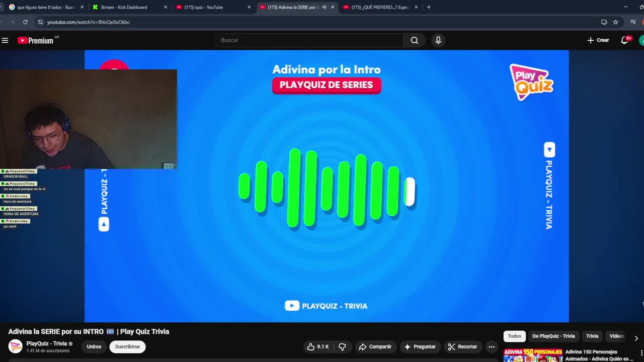Open a new browser tab

(x=429, y=7)
